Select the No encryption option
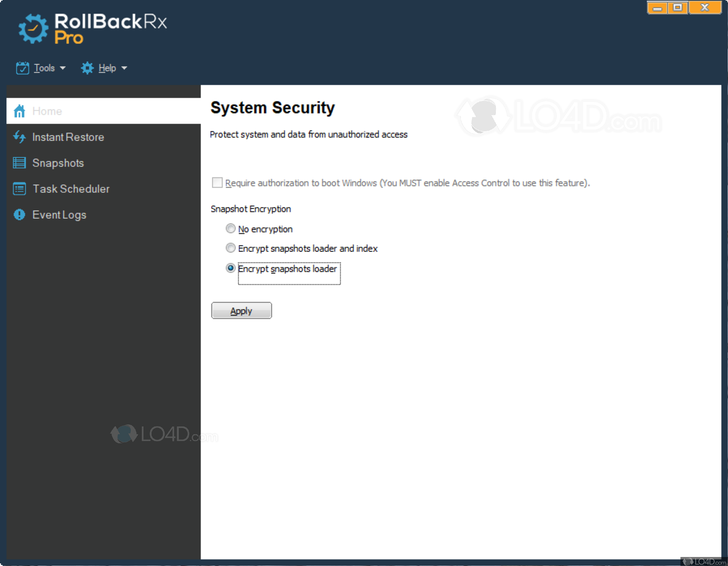728x566 pixels. (x=230, y=228)
